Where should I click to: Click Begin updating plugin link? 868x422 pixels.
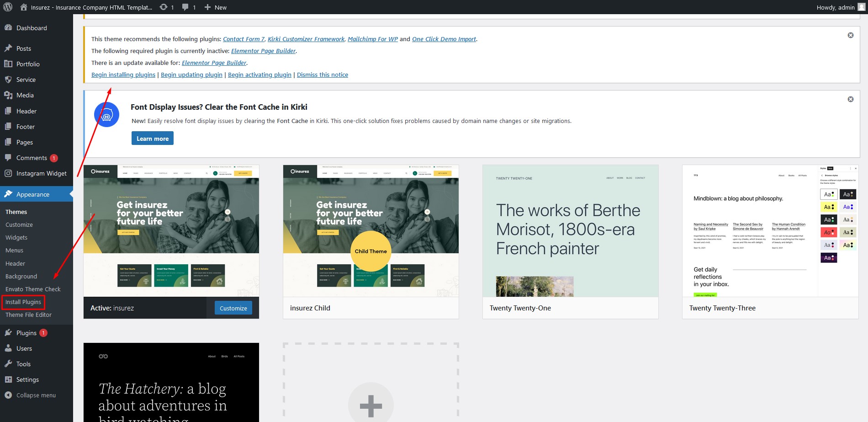[x=191, y=75]
